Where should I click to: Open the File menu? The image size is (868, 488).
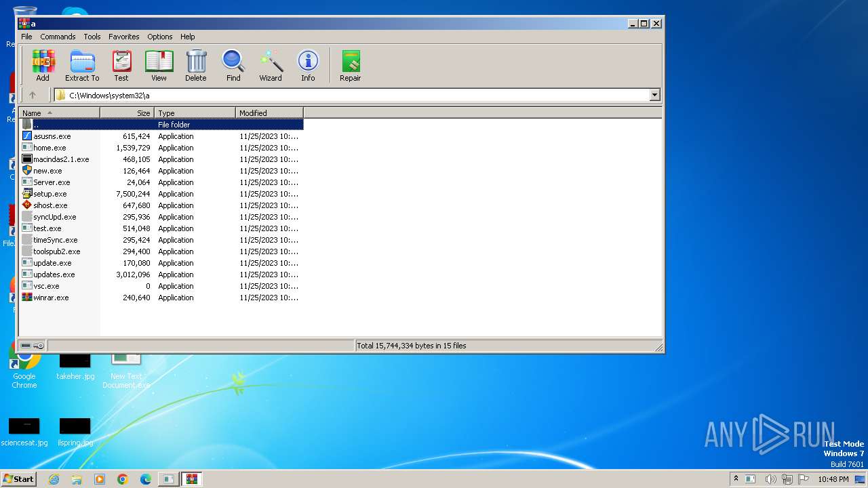click(x=26, y=37)
